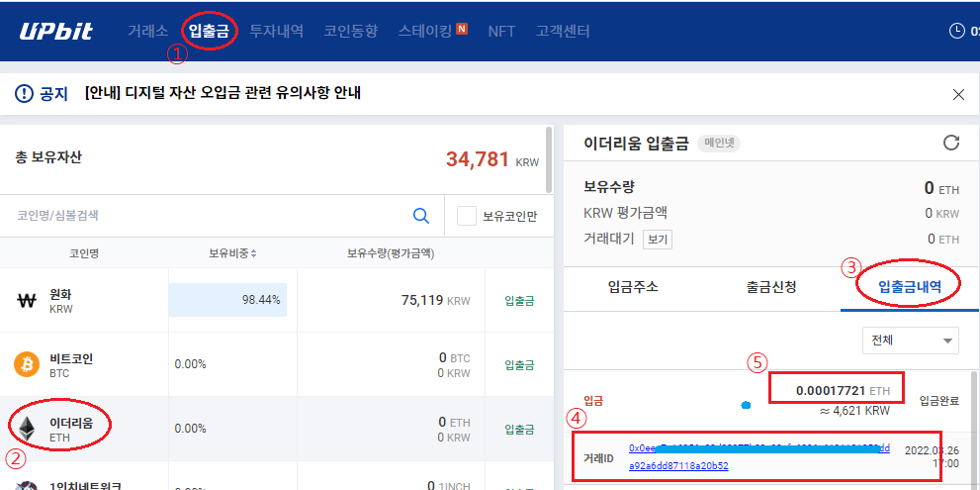
Task: Click the 98.44% holdings bar
Action: pos(227,299)
